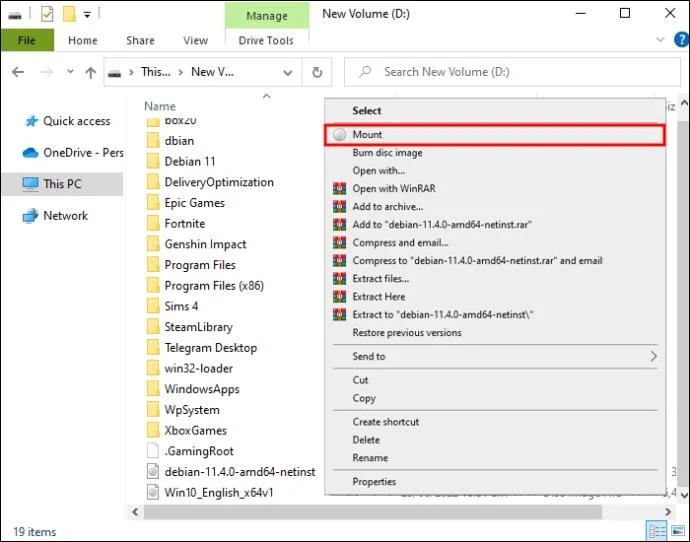The height and width of the screenshot is (542, 690).
Task: Switch to large icons view in status bar
Action: click(x=678, y=531)
